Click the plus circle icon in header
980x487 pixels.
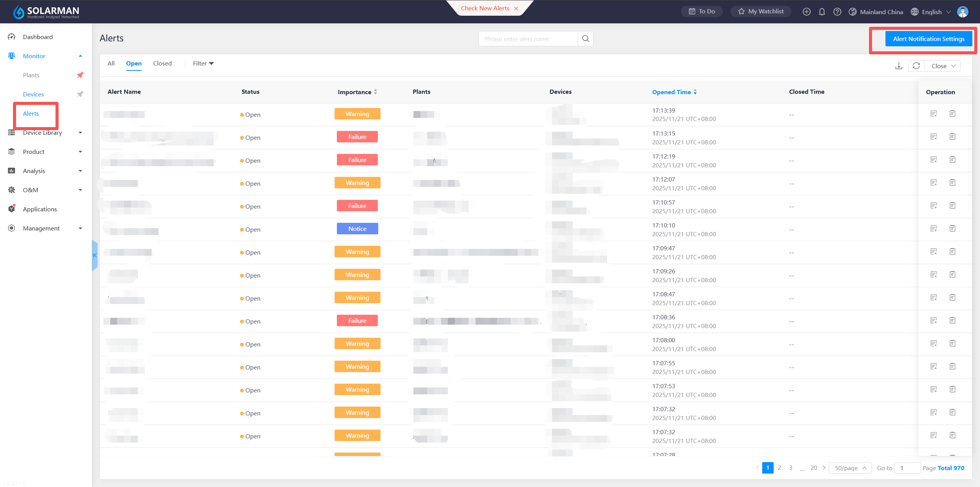click(807, 12)
